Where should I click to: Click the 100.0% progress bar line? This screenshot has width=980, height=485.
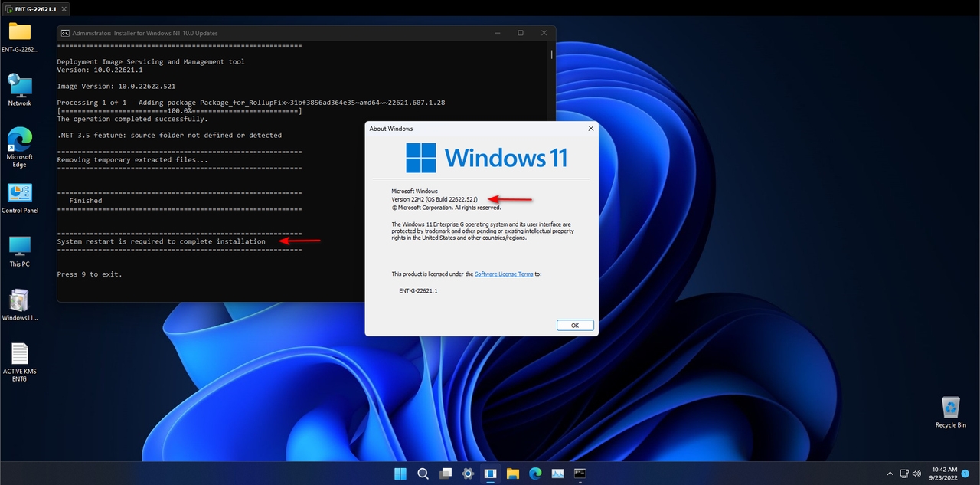point(180,111)
